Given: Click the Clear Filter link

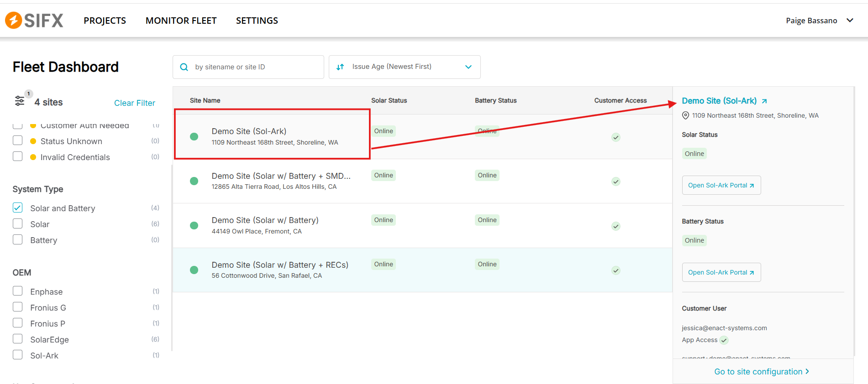Looking at the screenshot, I should (134, 103).
